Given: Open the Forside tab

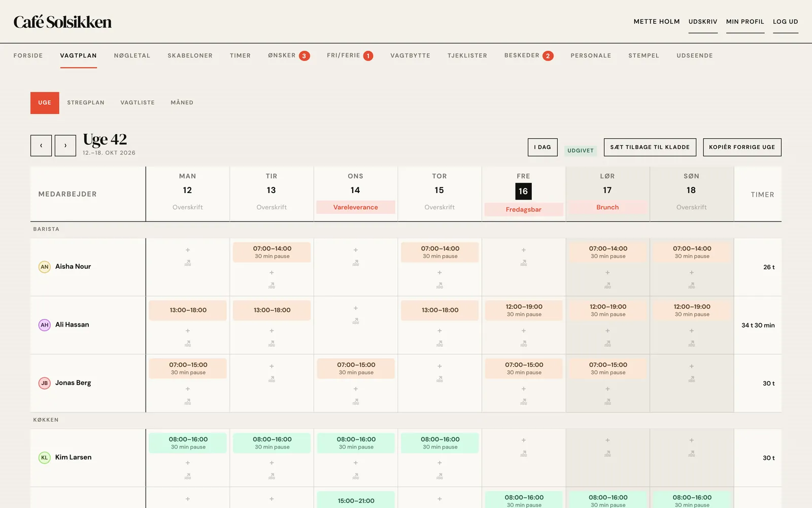Looking at the screenshot, I should [x=28, y=56].
